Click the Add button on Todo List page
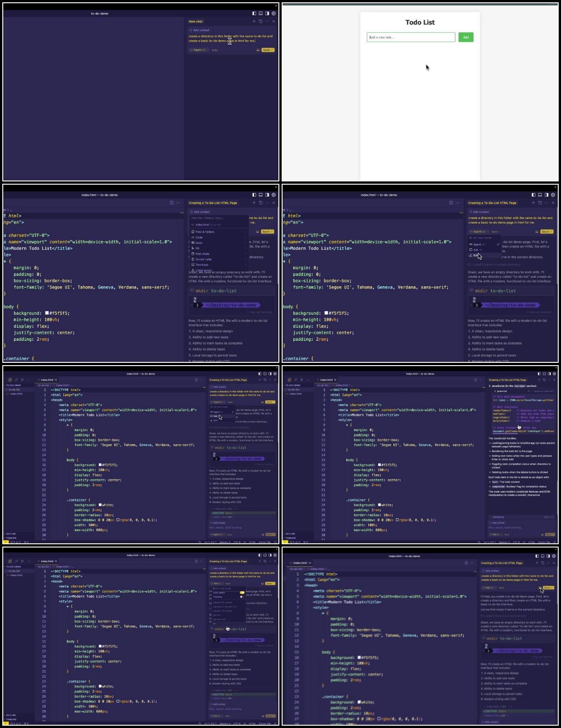561x728 pixels. click(466, 37)
